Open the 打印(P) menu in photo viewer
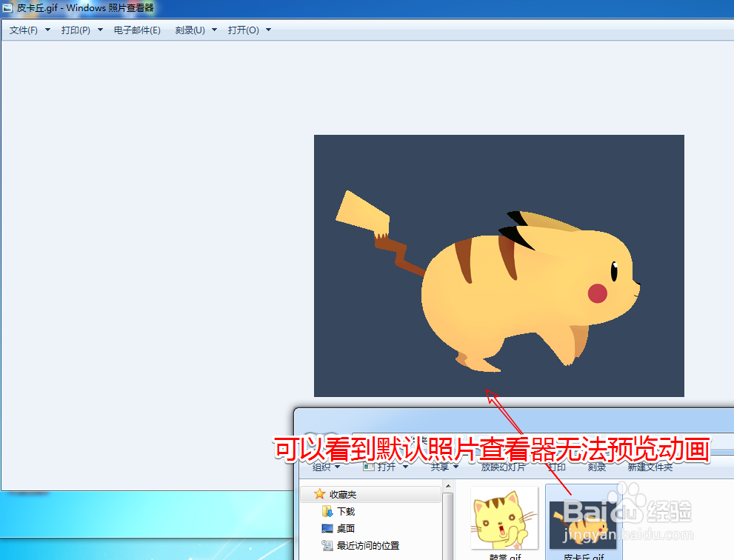734x560 pixels. pyautogui.click(x=82, y=30)
